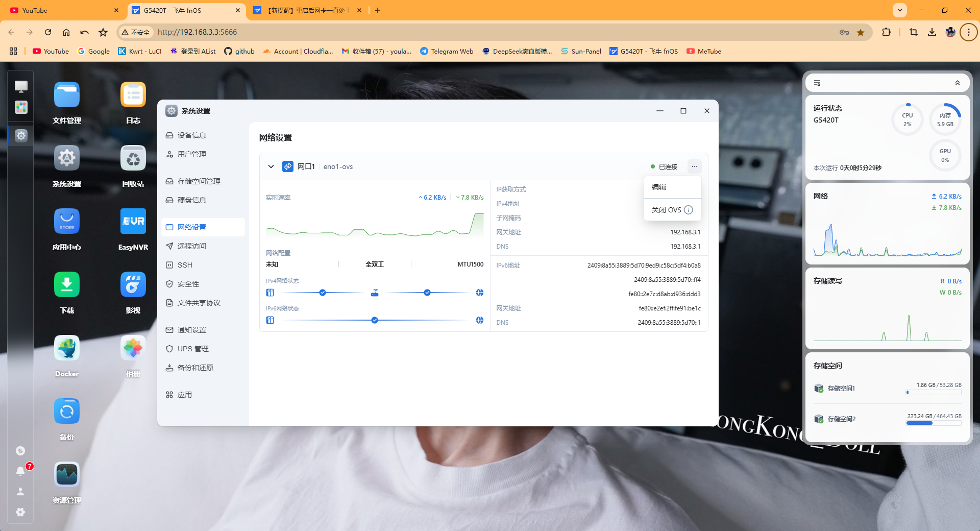
Task: Open the 文件管理 file manager desktop icon
Action: pyautogui.click(x=67, y=95)
